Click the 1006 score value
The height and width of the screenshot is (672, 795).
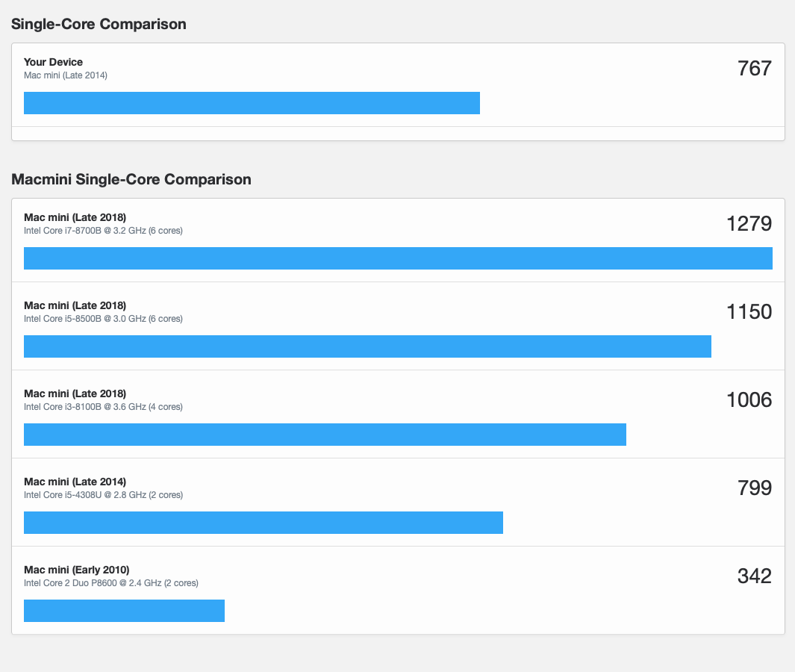(x=749, y=400)
